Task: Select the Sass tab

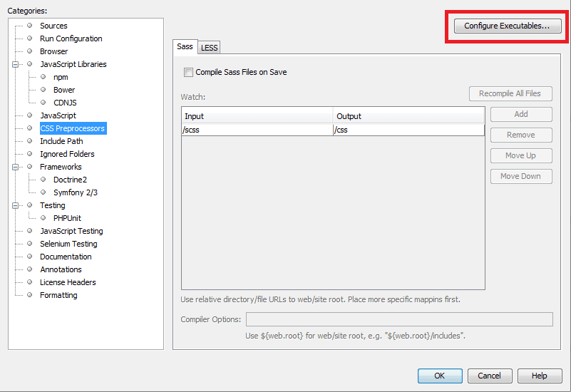Action: pos(185,46)
